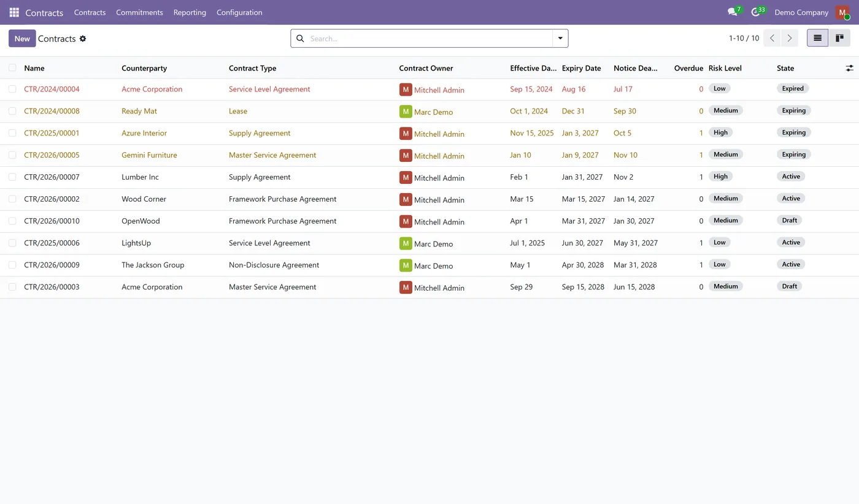This screenshot has height=504, width=859.
Task: Open the Configuration dropdown menu
Action: pos(239,12)
